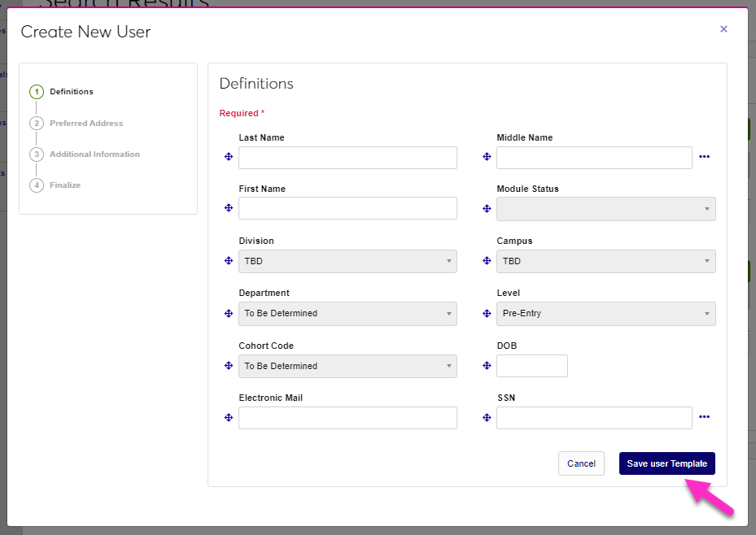Click the move handle beside First Name
Image resolution: width=756 pixels, height=535 pixels.
click(x=229, y=208)
